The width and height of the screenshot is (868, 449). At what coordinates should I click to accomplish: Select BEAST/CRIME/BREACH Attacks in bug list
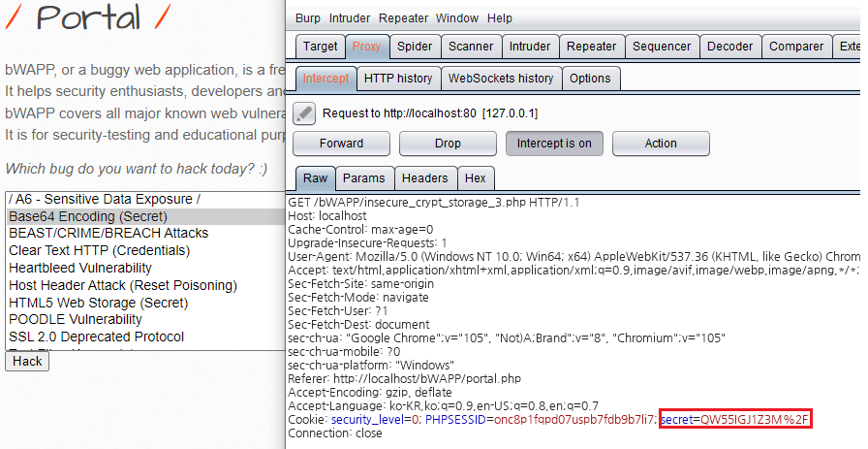tap(145, 233)
